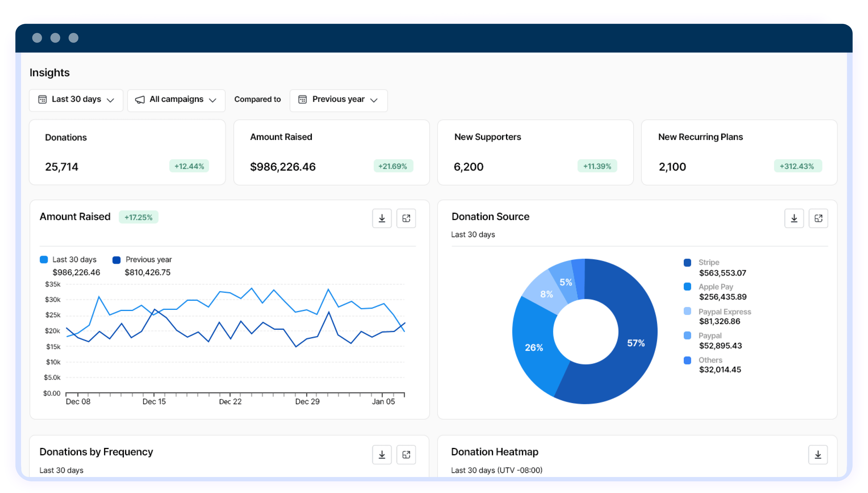Click the Others legend color swatch

(x=687, y=360)
